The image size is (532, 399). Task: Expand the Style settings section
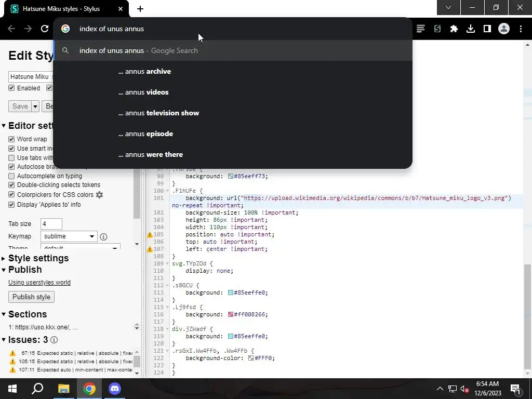[4, 259]
